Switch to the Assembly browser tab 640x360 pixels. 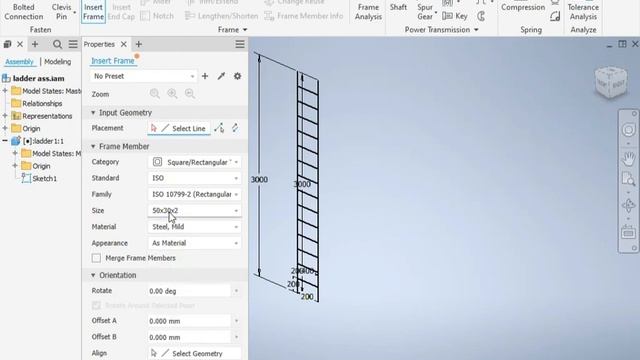19,62
